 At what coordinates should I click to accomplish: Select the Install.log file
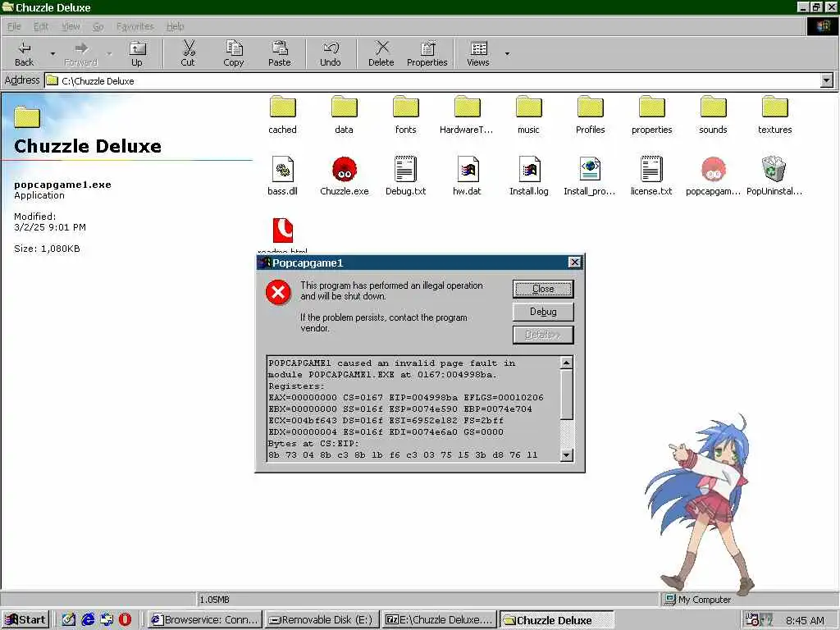tap(529, 176)
